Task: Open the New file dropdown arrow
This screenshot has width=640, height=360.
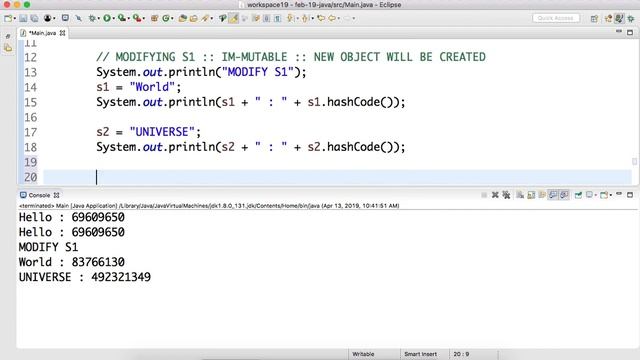Action: (14, 19)
